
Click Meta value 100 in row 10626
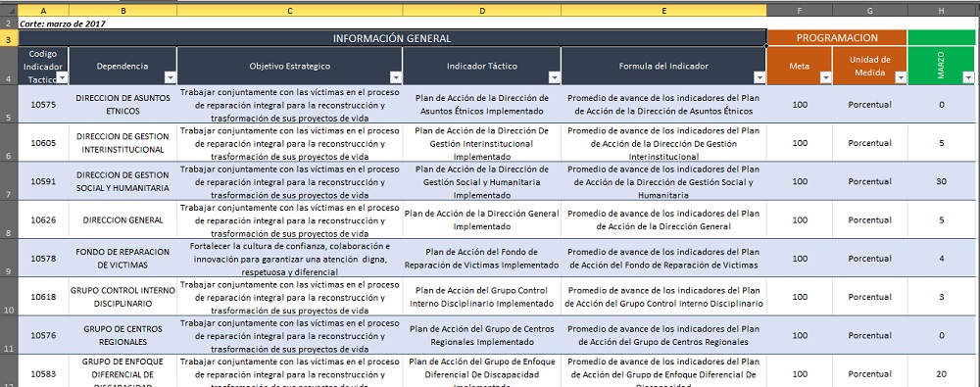point(800,220)
